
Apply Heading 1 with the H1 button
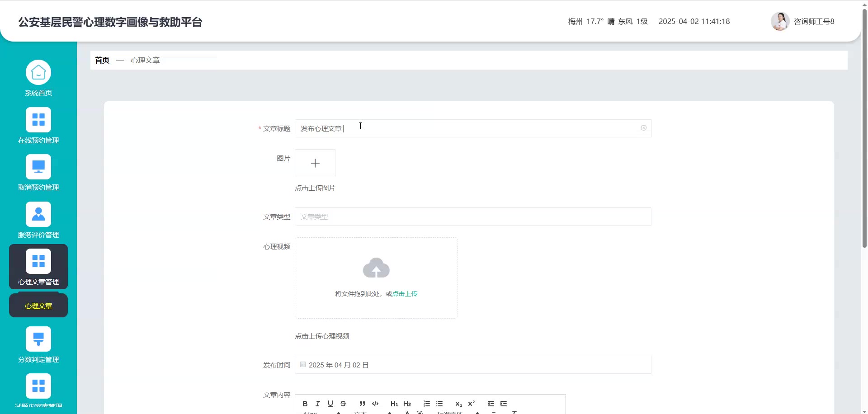pos(394,404)
